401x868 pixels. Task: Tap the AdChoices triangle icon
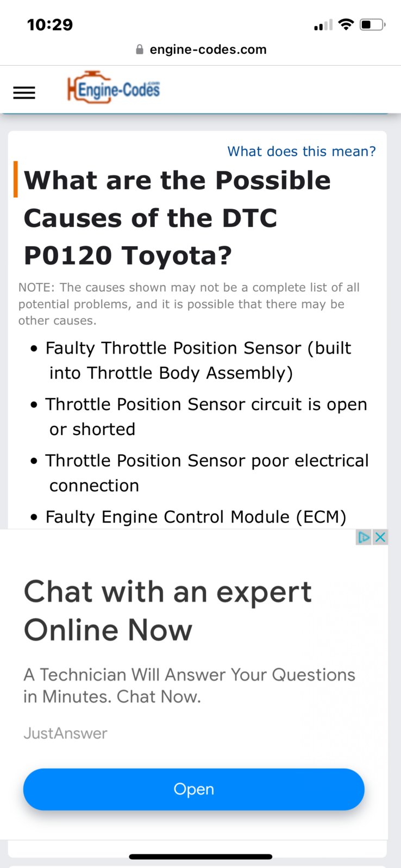(x=364, y=537)
